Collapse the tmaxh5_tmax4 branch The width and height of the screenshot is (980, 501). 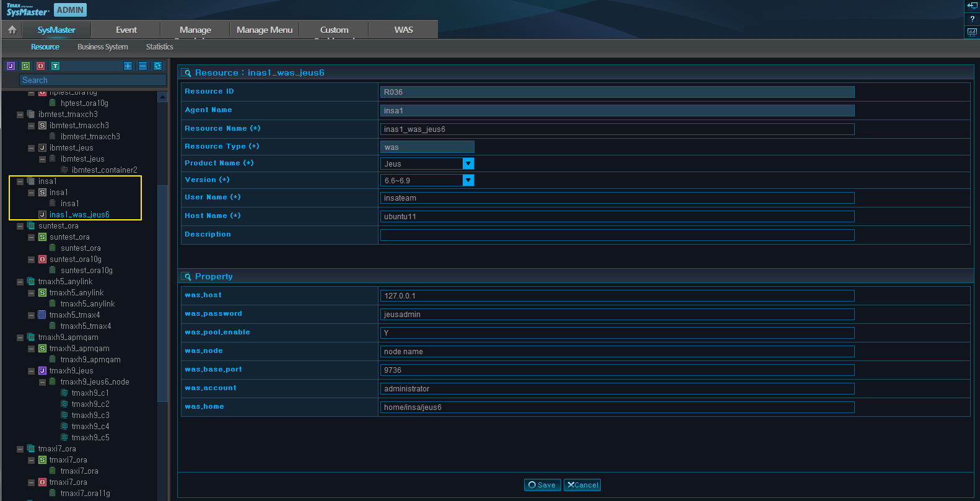(31, 315)
